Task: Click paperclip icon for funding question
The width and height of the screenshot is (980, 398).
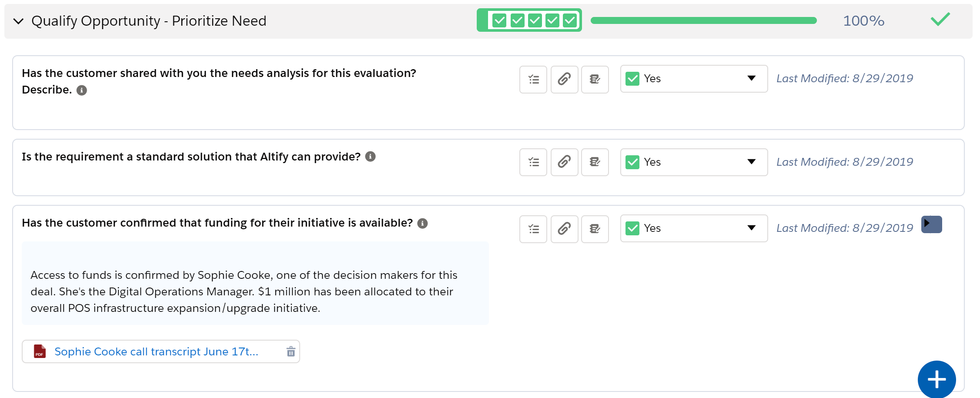Action: click(565, 229)
